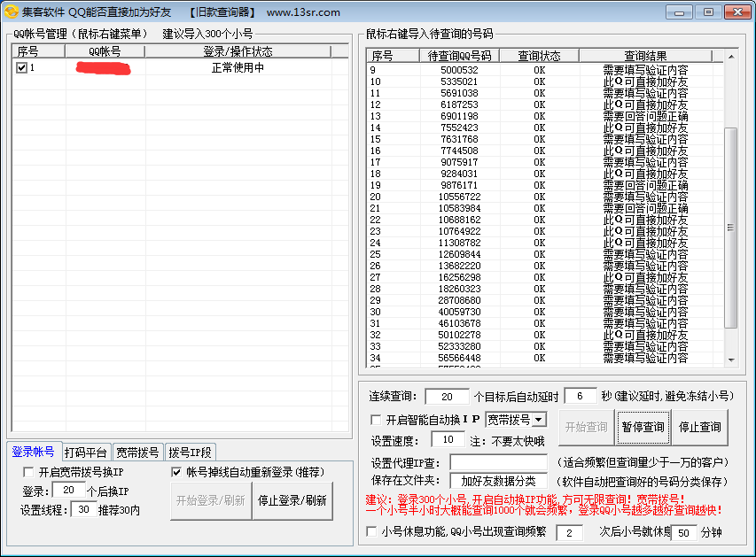Image resolution: width=756 pixels, height=557 pixels.
Task: Toggle checkbox for QQ account row 1
Action: coord(21,67)
